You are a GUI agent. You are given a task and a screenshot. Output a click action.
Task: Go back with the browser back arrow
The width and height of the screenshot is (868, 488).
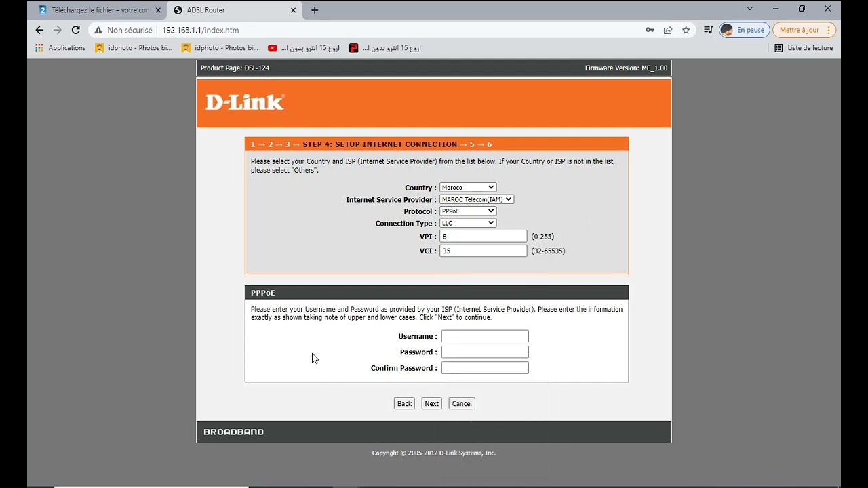coord(39,30)
